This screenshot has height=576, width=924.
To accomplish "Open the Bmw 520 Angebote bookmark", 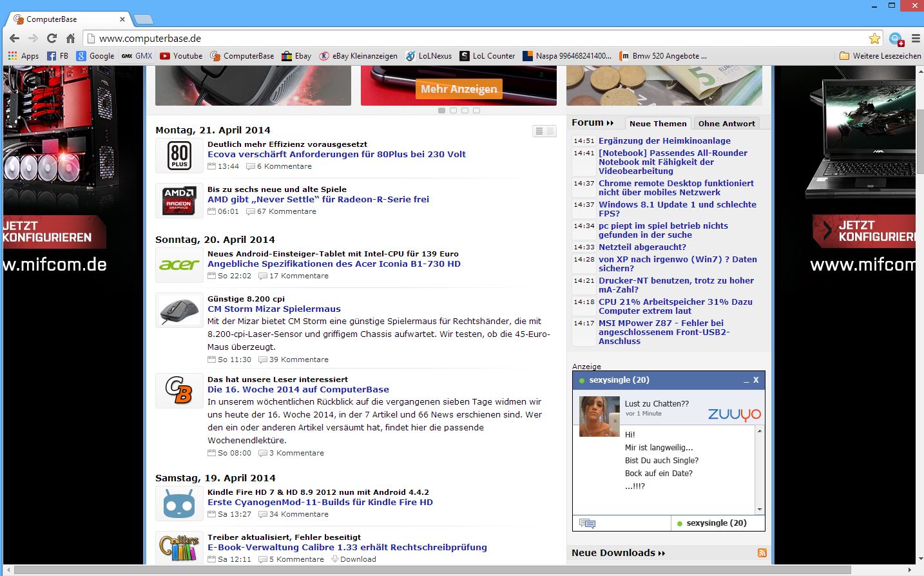I will (663, 56).
